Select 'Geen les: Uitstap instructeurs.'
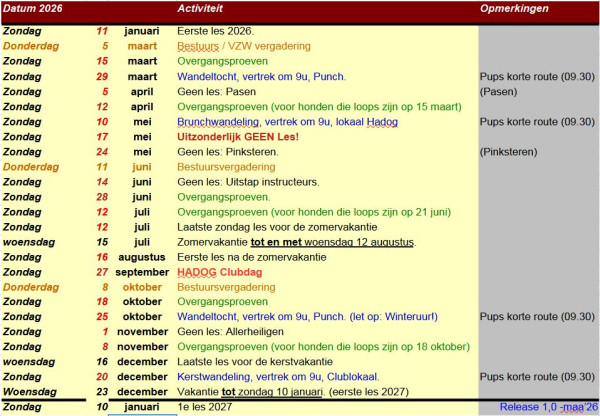Image resolution: width=600 pixels, height=416 pixels. 248,182
